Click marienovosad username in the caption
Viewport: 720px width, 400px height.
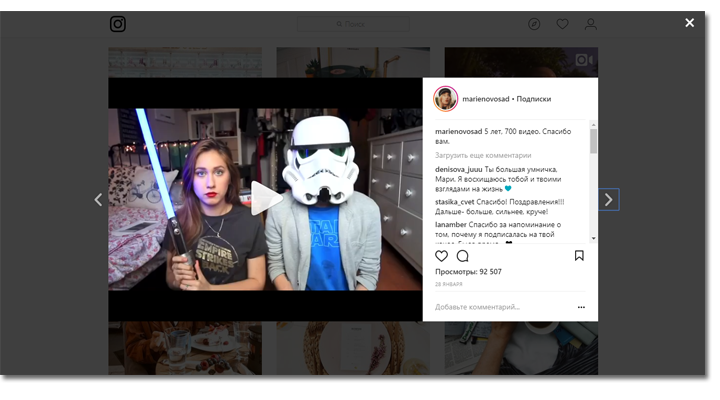[x=458, y=131]
